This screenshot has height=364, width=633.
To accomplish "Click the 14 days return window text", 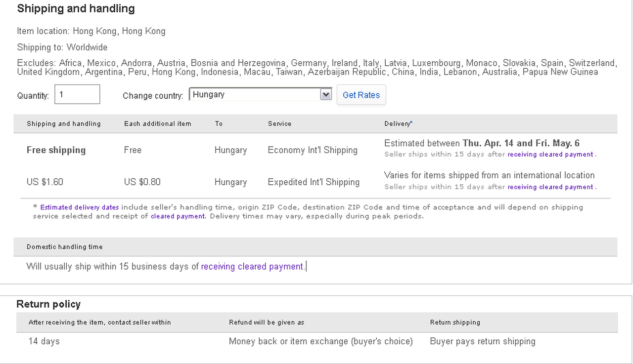I will pos(44,341).
